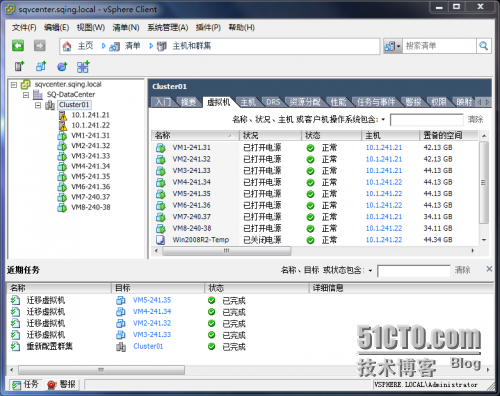Open the 文件(F) menu
The width and height of the screenshot is (500, 396).
24,27
